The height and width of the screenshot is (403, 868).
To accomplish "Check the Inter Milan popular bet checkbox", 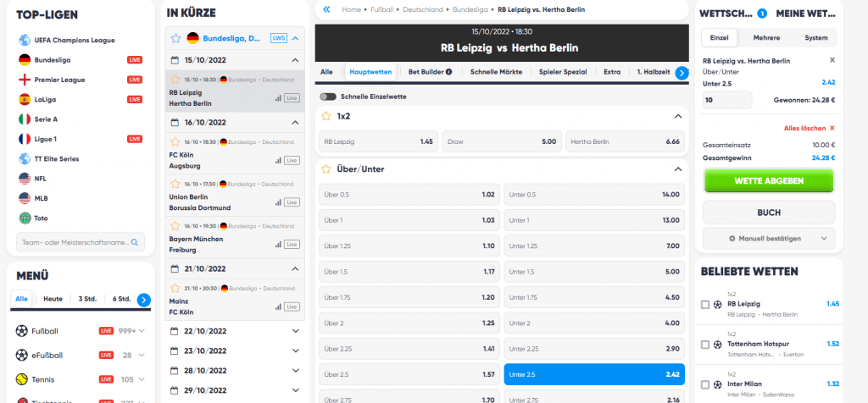I will pos(704,384).
